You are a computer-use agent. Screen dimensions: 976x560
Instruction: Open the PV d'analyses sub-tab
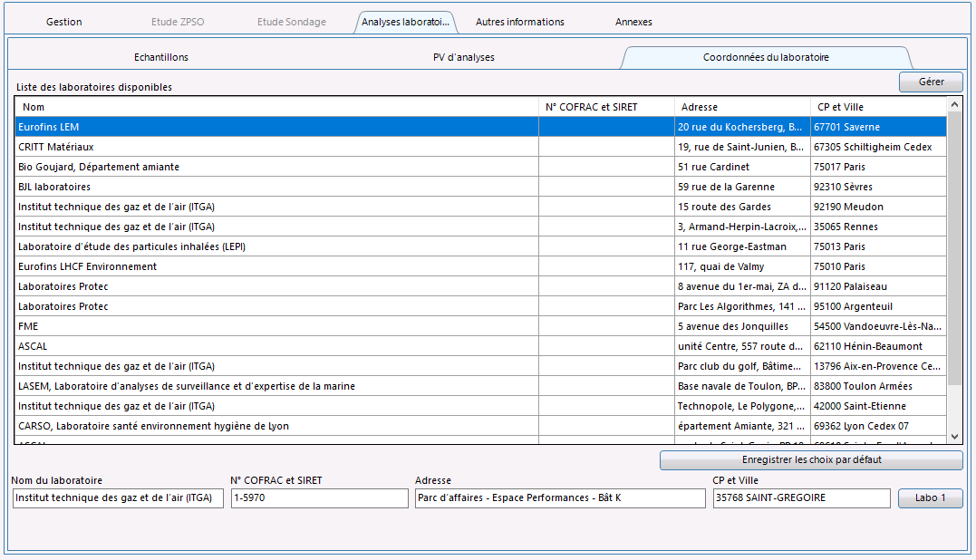click(464, 57)
